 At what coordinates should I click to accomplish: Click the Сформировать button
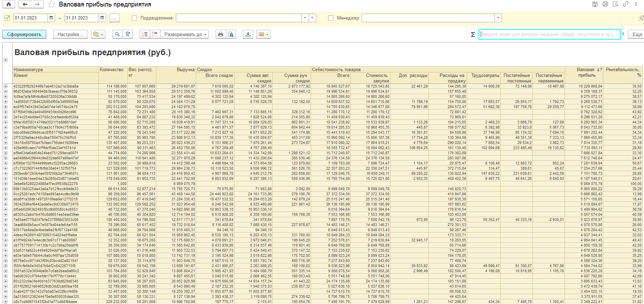coord(24,34)
